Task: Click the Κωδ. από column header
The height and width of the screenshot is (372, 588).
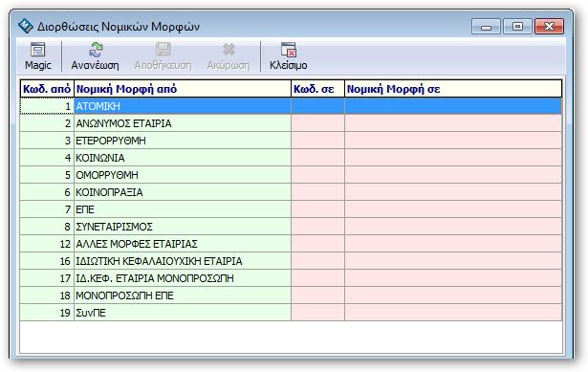Action: tap(47, 89)
